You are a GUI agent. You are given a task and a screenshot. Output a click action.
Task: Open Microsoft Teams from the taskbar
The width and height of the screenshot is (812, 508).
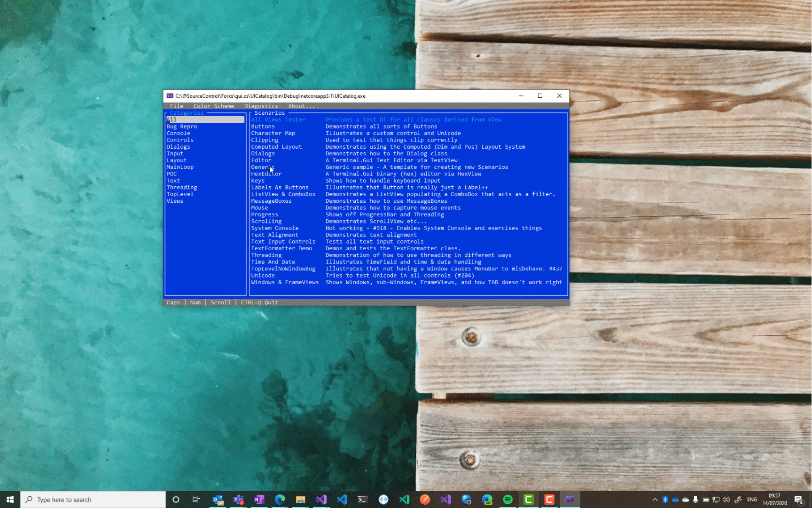coord(238,500)
